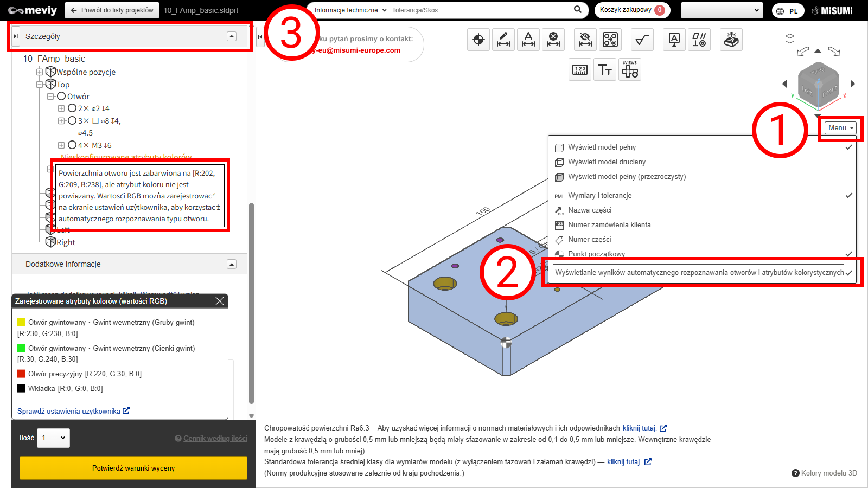Click the origin crosshair tool icon
868x488 pixels.
pyautogui.click(x=478, y=40)
